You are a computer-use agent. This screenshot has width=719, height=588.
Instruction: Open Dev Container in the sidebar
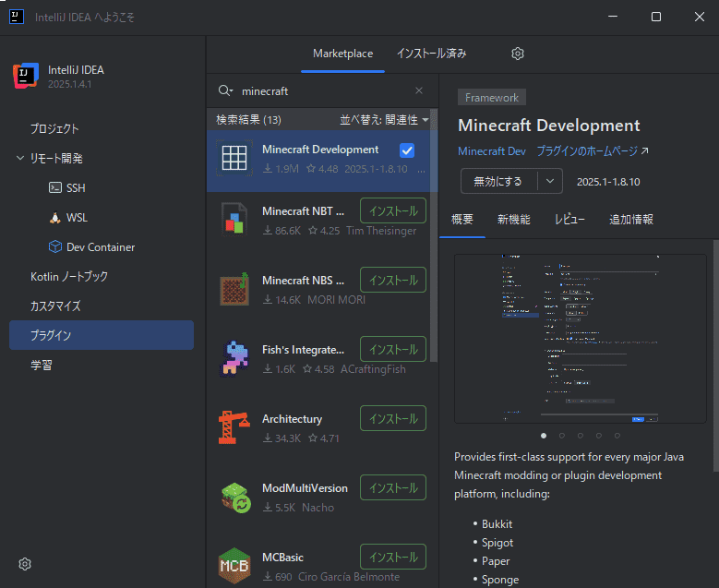[101, 247]
